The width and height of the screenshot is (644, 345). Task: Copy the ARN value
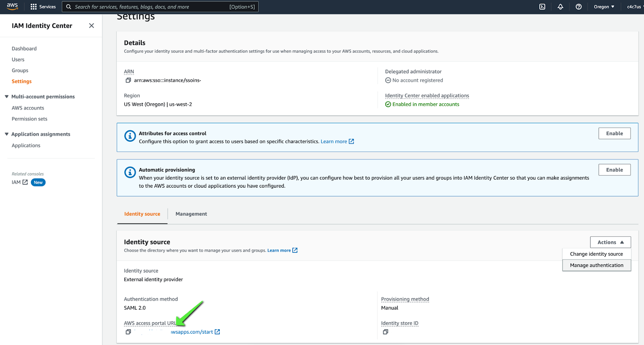click(128, 80)
